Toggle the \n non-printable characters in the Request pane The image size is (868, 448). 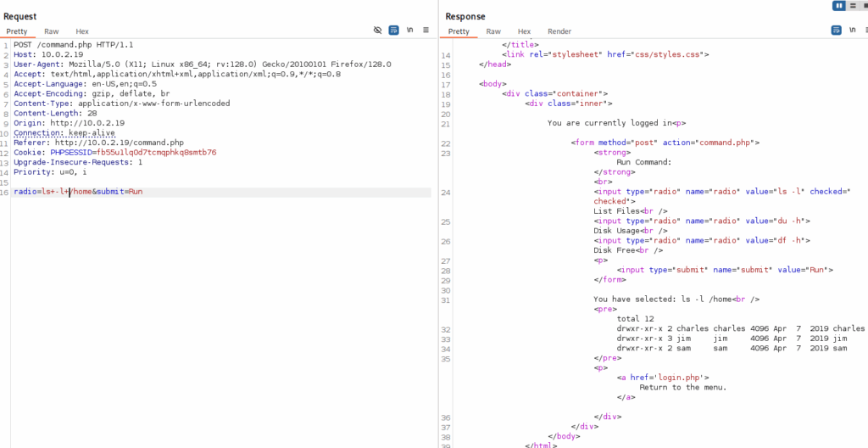(x=409, y=30)
